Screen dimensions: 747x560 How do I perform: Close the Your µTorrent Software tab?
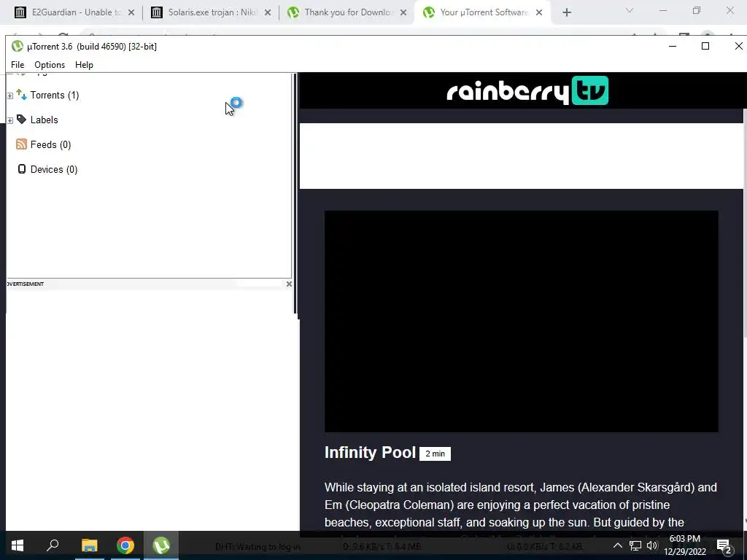(539, 13)
